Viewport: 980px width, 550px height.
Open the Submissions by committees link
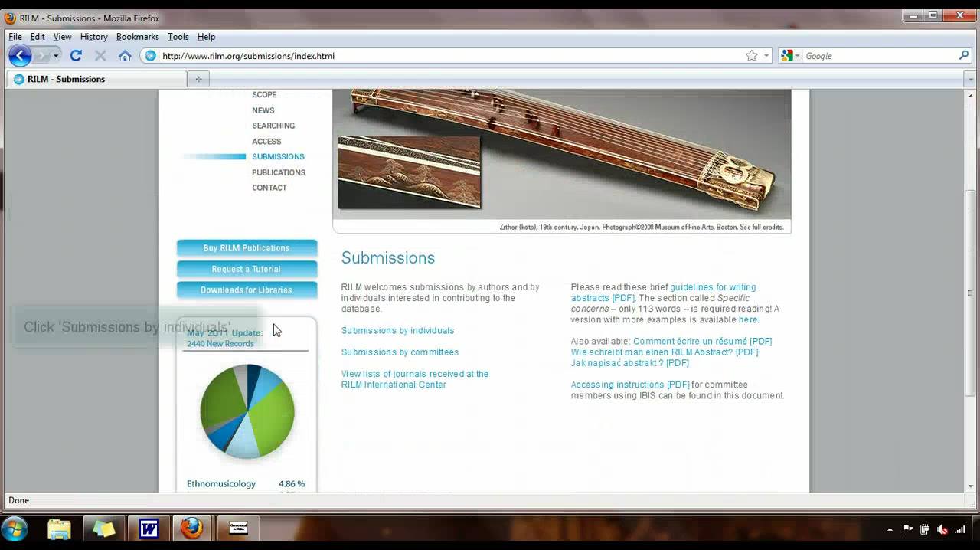400,352
